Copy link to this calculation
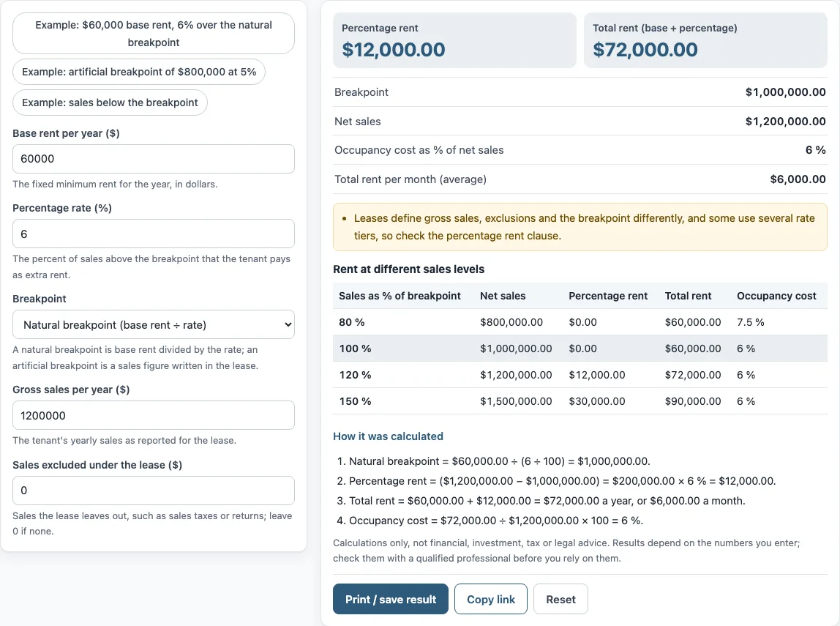Viewport: 840px width, 626px height. 491,599
